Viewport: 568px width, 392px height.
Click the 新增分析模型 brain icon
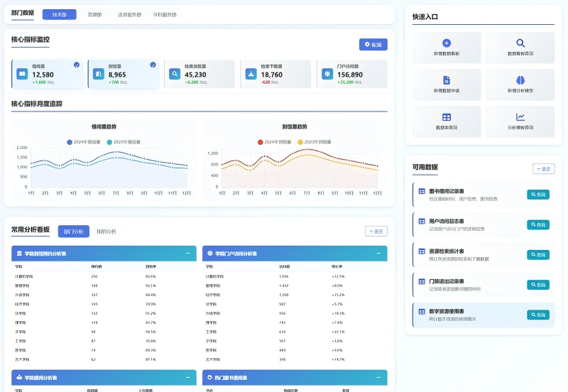520,80
